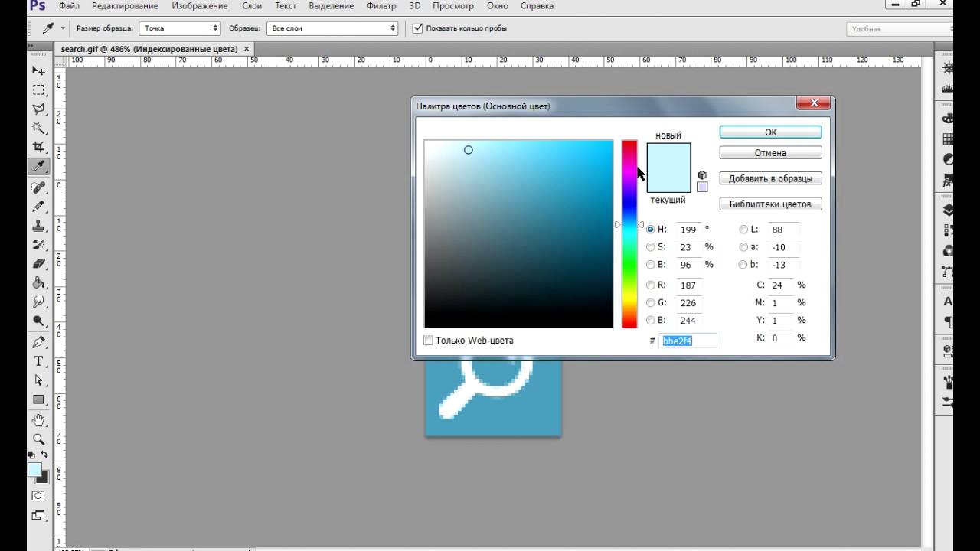This screenshot has height=551, width=980.
Task: Select the Rectangle shape tool
Action: (x=38, y=399)
